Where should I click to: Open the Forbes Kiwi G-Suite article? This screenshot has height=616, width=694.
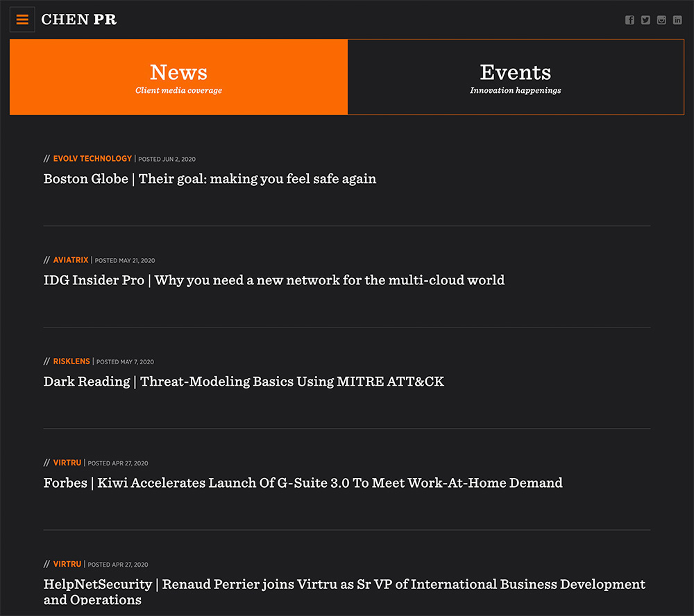[303, 483]
